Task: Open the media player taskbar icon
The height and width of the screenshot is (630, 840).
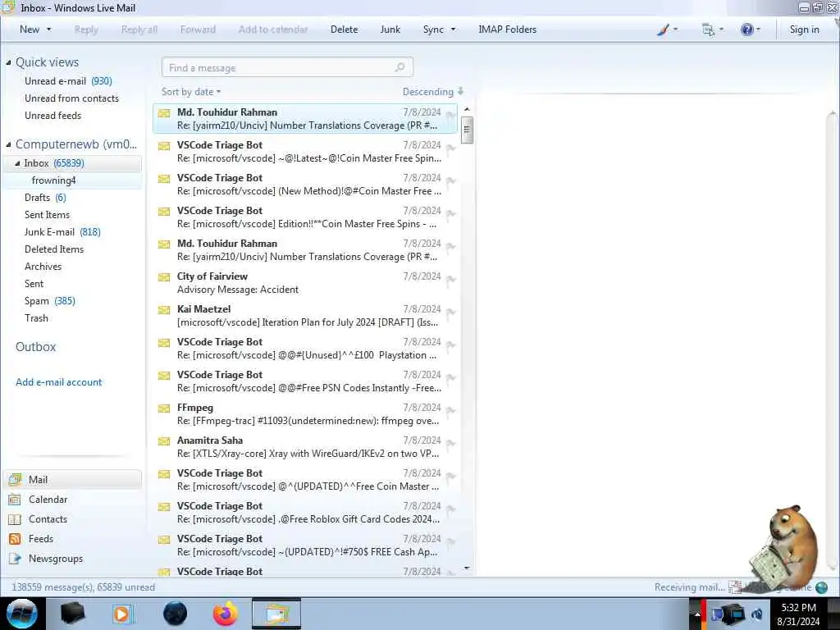Action: click(x=122, y=614)
